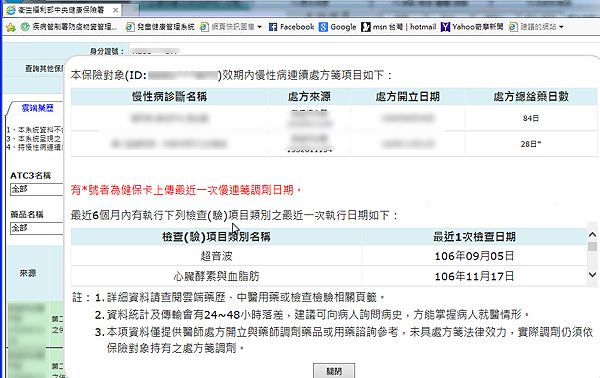Expand the 網頁快訊圖庫 dropdown arrow
Screen dimensions: 600x378
pyautogui.click(x=260, y=27)
